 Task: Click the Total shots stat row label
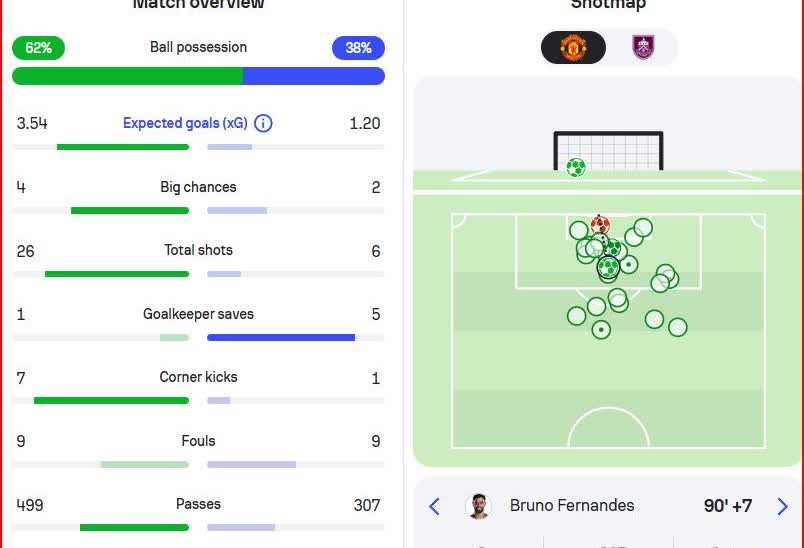click(198, 250)
